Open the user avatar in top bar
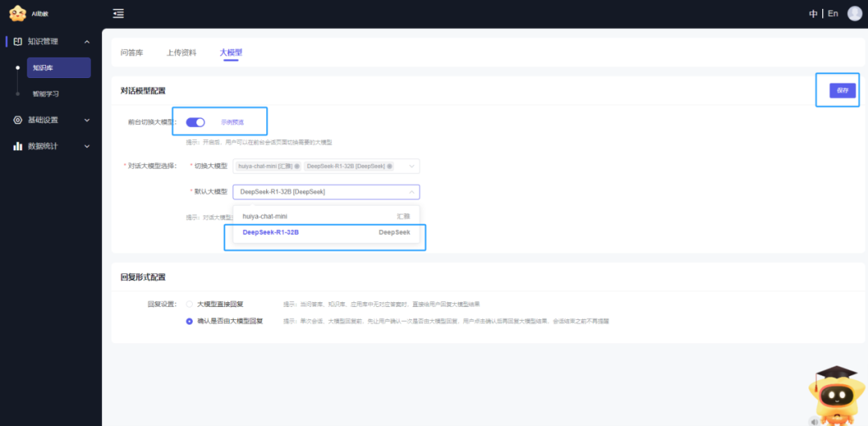Image resolution: width=868 pixels, height=426 pixels. tap(854, 14)
